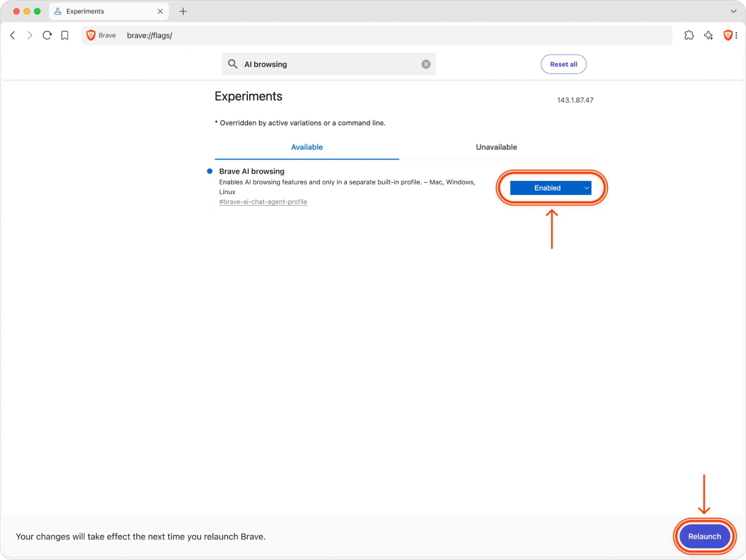Click the forward navigation arrow
Image resolution: width=746 pixels, height=560 pixels.
[30, 35]
